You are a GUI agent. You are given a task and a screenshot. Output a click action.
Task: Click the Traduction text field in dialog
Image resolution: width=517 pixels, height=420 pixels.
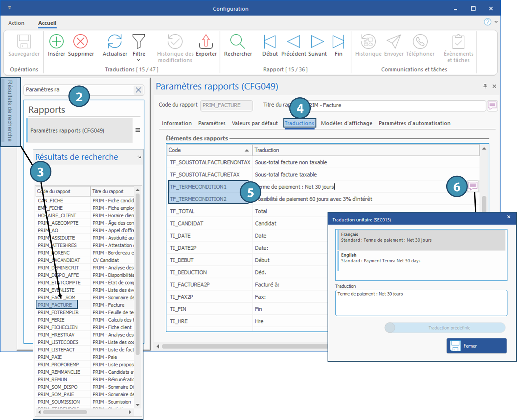pos(421,303)
